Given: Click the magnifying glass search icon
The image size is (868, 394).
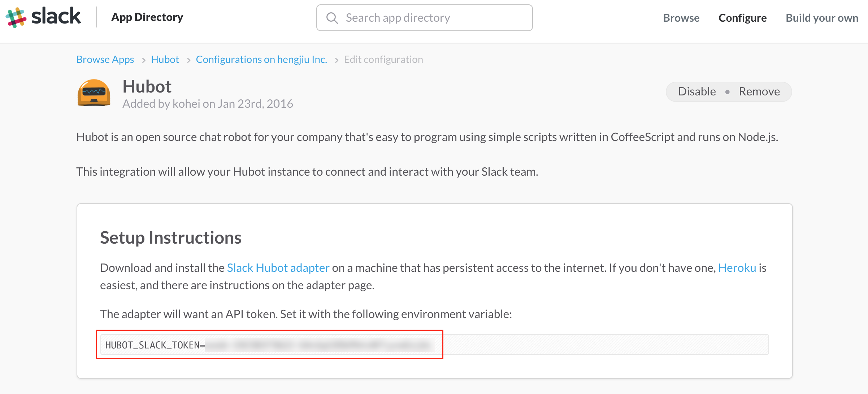Looking at the screenshot, I should point(332,17).
